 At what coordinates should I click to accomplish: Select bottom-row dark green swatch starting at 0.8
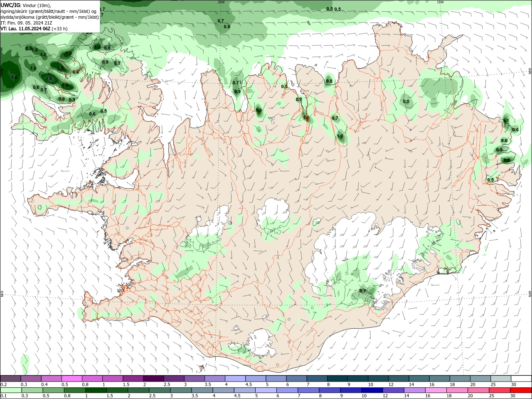tap(75, 390)
